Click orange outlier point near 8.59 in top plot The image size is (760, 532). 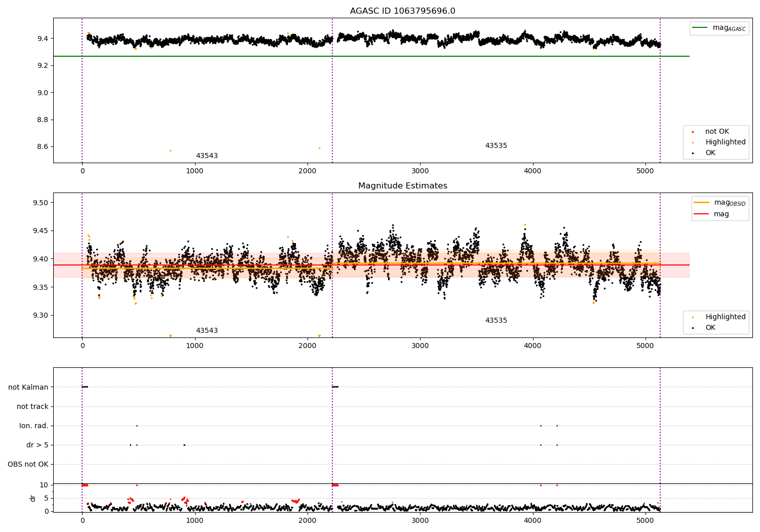(319, 148)
